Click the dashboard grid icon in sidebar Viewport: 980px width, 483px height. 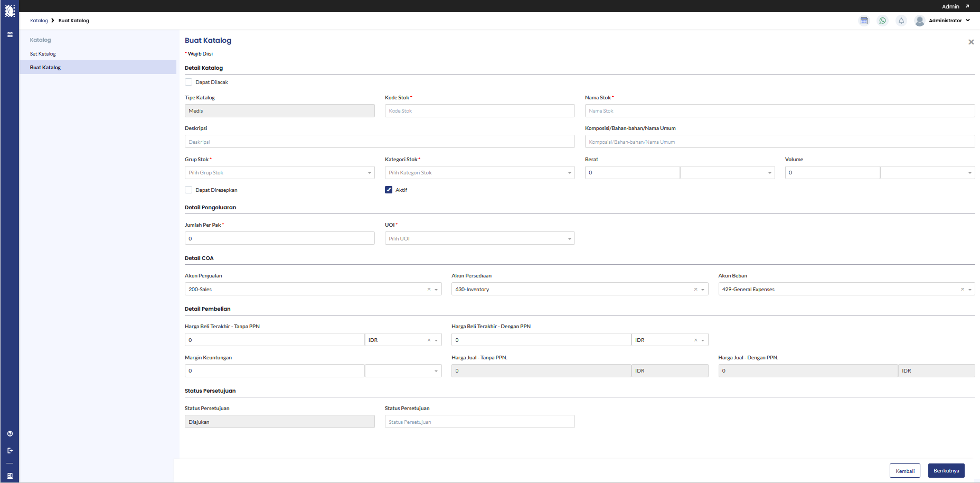10,34
